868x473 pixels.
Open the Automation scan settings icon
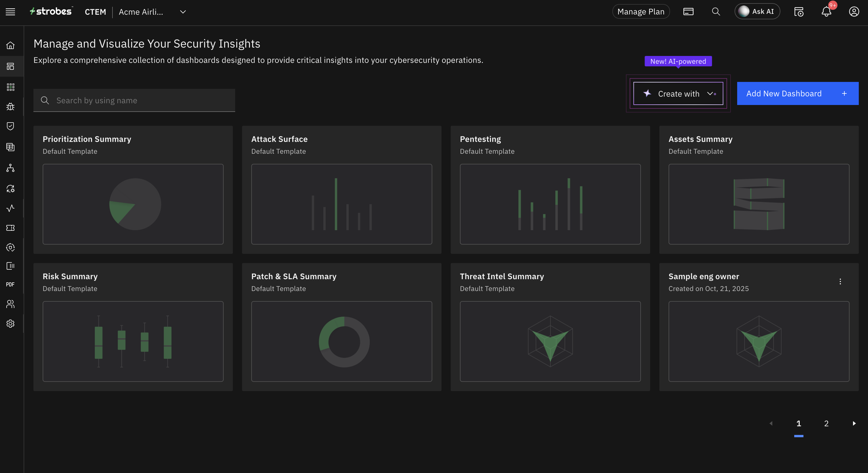[x=10, y=189]
